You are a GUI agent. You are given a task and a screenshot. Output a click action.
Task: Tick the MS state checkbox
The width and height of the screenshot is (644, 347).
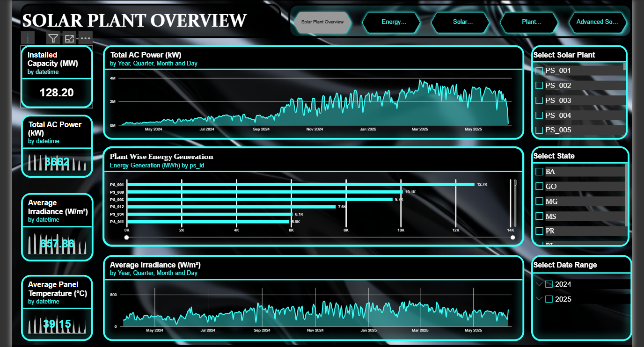[539, 217]
